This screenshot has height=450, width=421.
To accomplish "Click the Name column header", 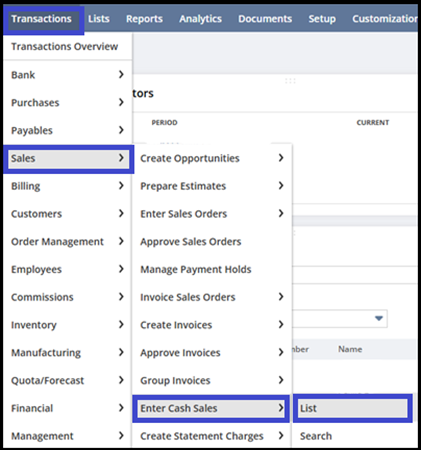I will (350, 349).
